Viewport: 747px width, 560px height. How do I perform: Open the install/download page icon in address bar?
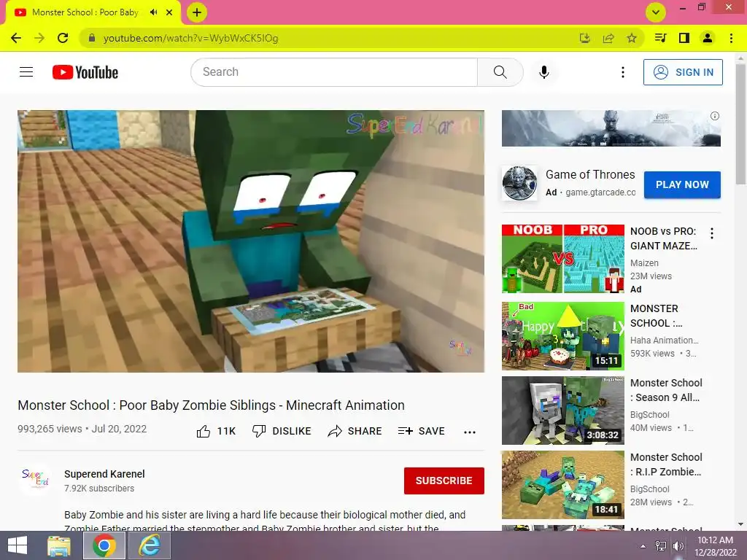(x=585, y=38)
